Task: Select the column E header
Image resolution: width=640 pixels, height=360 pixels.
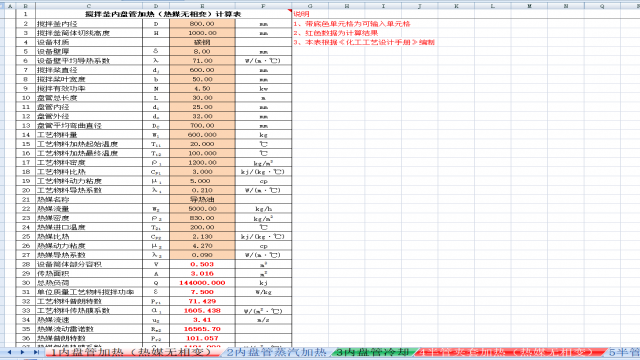Action: (x=202, y=6)
